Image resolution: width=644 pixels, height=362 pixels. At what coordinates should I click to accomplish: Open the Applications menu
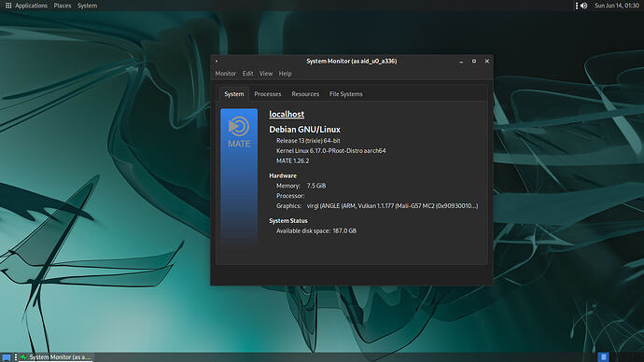(x=31, y=6)
